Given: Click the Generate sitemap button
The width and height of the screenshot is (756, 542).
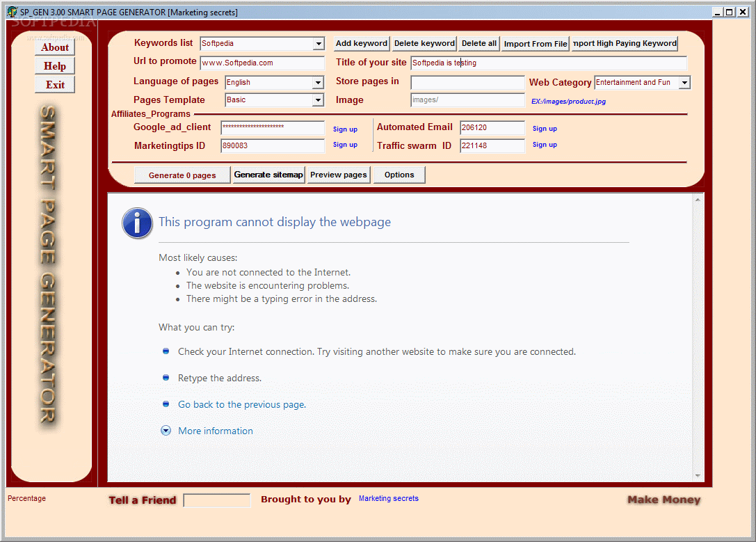Looking at the screenshot, I should (268, 175).
